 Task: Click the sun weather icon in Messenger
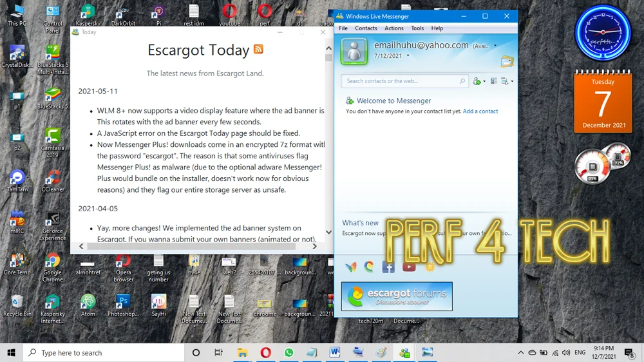tap(430, 267)
